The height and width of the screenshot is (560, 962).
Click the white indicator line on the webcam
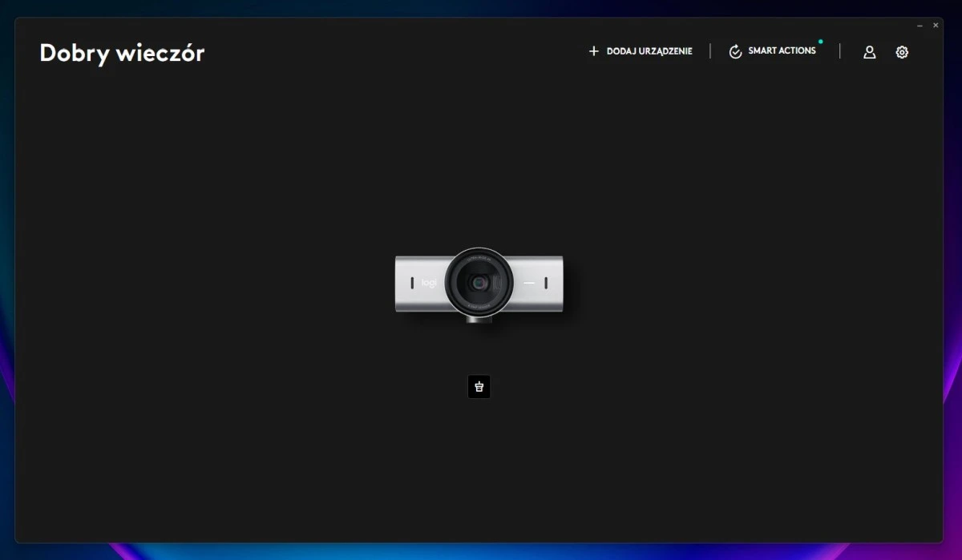pyautogui.click(x=528, y=284)
